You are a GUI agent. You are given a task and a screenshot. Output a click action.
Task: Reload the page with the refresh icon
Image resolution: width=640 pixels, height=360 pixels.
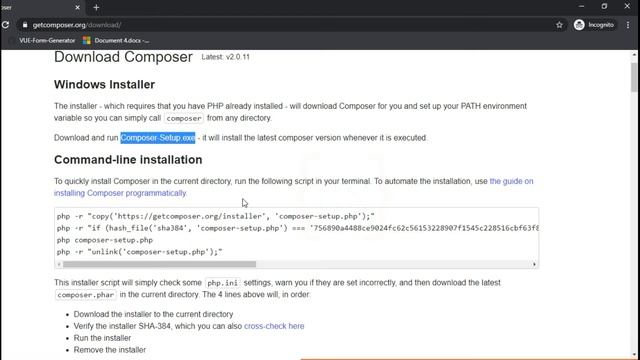(x=5, y=25)
